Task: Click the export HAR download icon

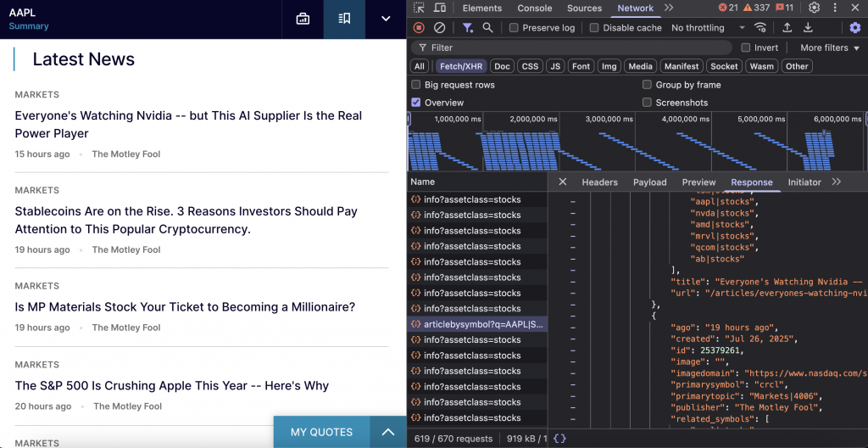Action: pos(808,28)
